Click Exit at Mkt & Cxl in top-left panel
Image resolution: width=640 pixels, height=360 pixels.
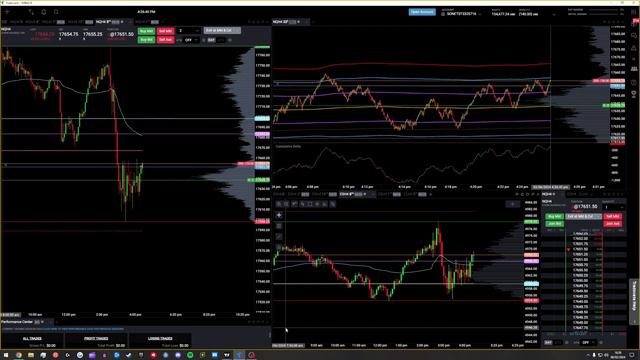[x=222, y=31]
